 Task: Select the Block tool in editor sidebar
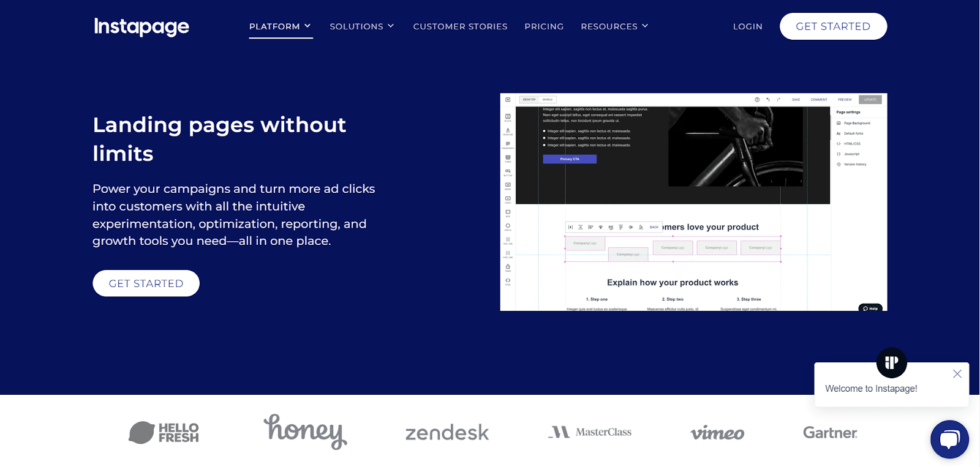[508, 118]
